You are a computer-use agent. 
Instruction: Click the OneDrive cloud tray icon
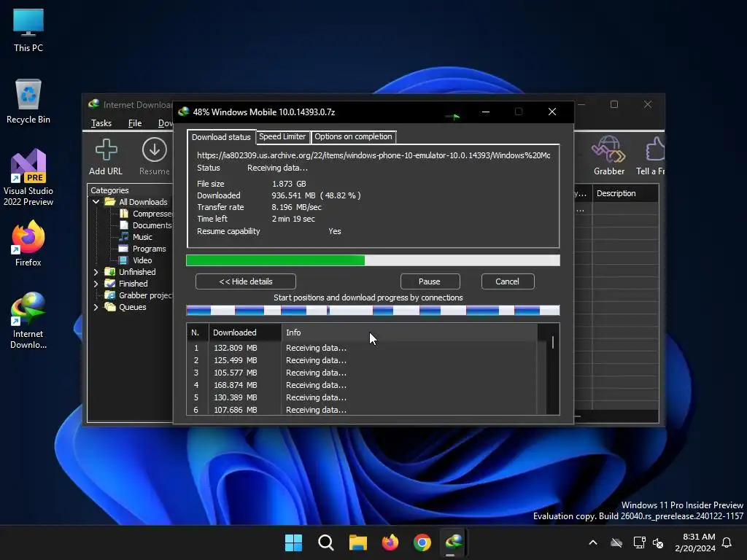[616, 542]
